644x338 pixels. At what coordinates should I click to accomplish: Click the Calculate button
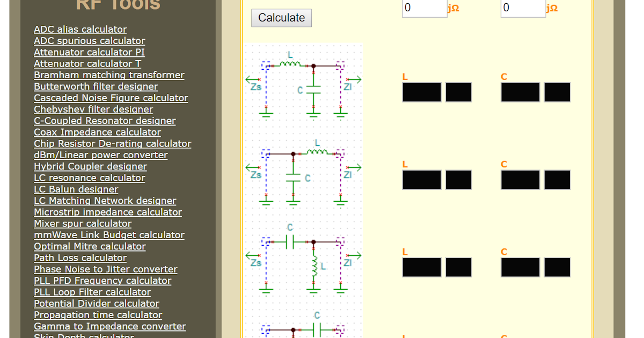(x=281, y=18)
